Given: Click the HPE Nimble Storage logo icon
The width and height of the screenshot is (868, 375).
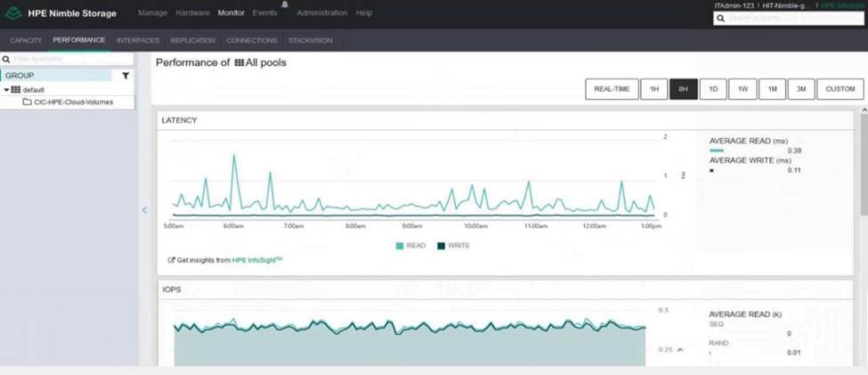Looking at the screenshot, I should coord(14,13).
